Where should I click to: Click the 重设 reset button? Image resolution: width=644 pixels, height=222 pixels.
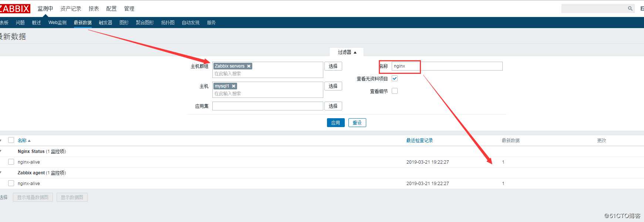tap(357, 123)
